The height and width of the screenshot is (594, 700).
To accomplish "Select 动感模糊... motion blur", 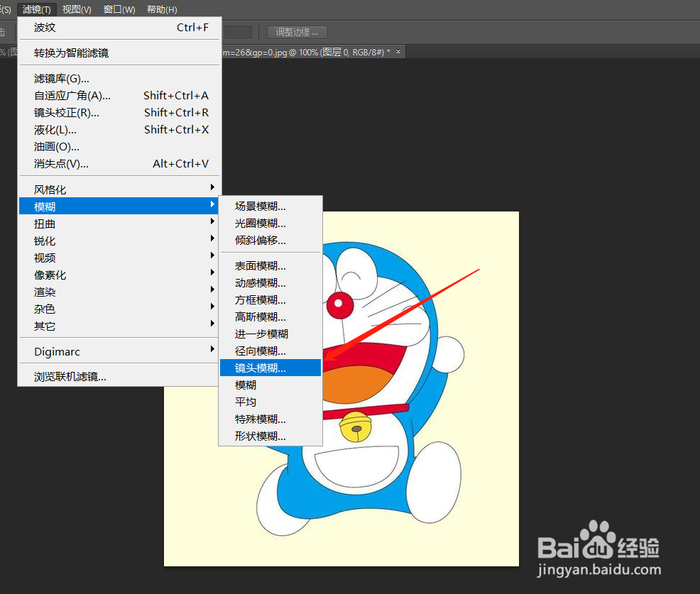I will pyautogui.click(x=270, y=283).
